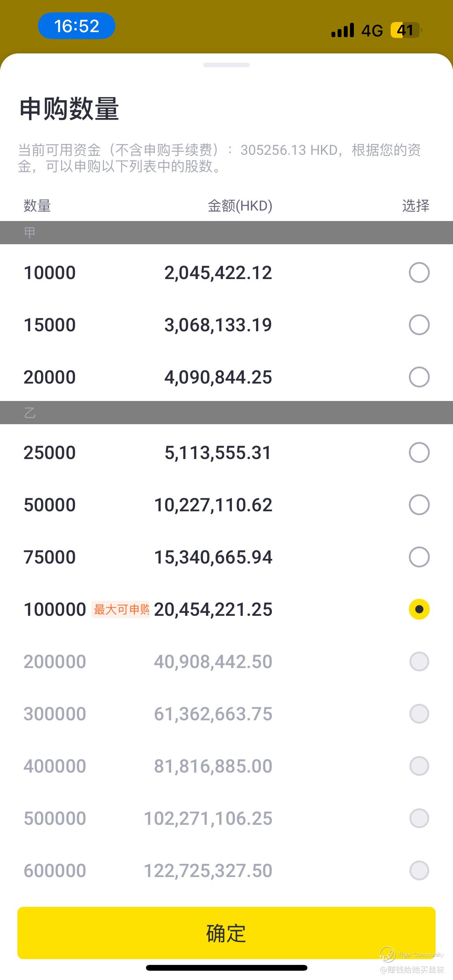Pick the 25000 quantity option
Viewport: 453px width, 980px height.
click(419, 452)
